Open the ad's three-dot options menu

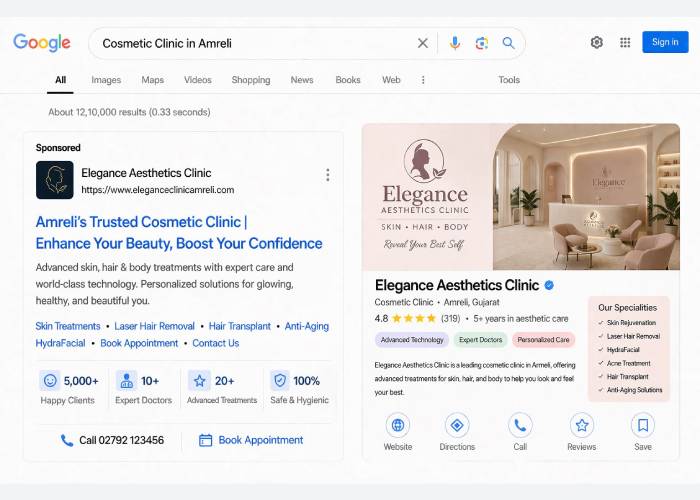click(328, 175)
